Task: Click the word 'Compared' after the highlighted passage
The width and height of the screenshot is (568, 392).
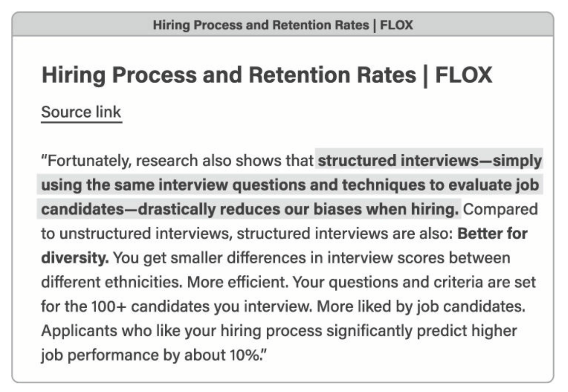Action: [500, 209]
